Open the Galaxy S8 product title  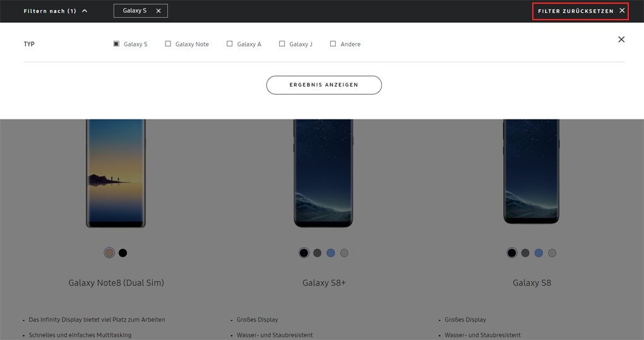532,283
